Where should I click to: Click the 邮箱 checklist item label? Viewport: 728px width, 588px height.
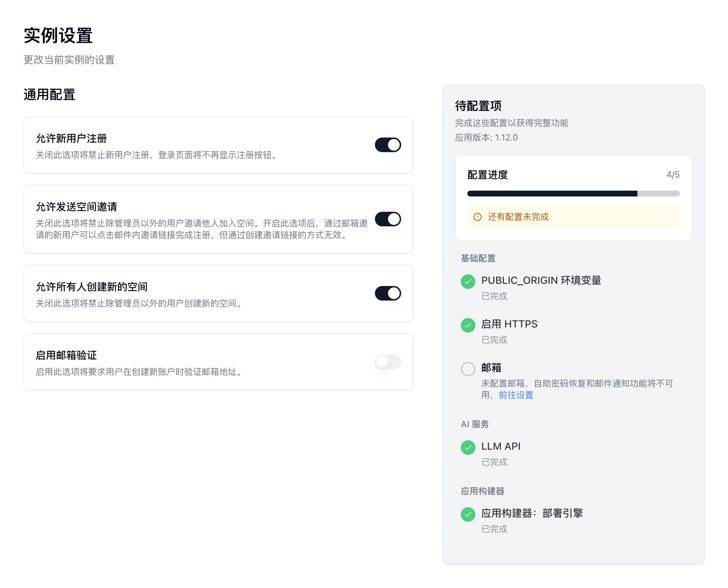pyautogui.click(x=491, y=367)
